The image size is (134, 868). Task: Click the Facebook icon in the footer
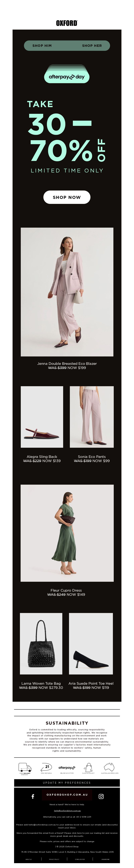pos(33,797)
